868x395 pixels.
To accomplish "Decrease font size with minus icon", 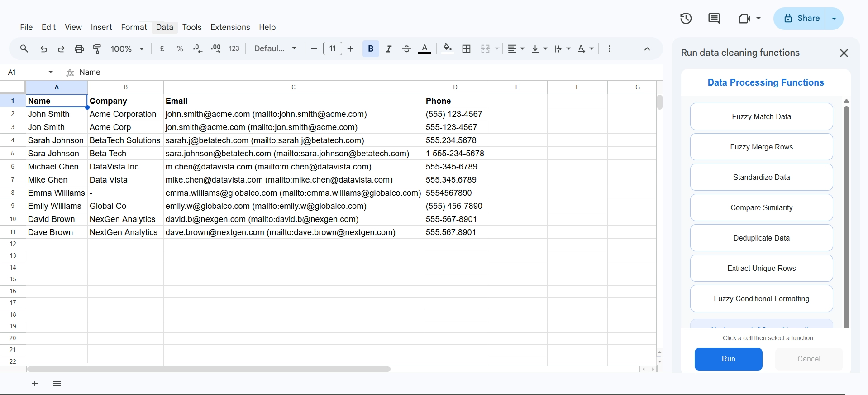I will 314,48.
